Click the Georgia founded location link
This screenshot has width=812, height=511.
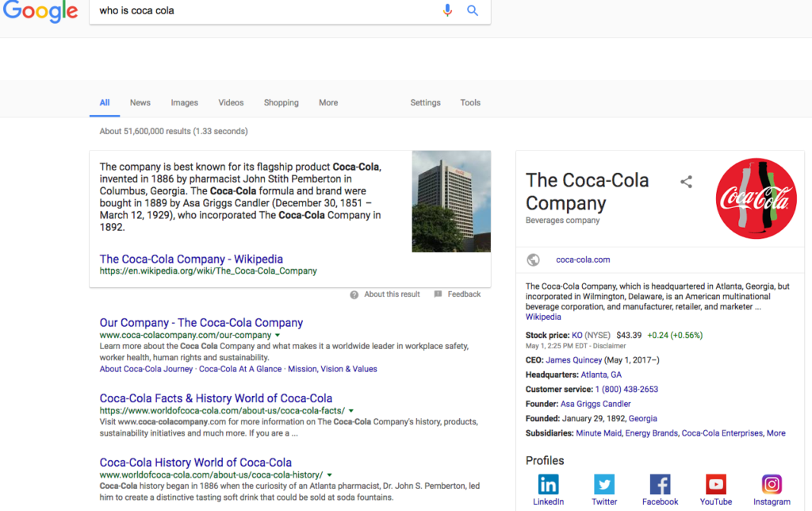tap(642, 418)
